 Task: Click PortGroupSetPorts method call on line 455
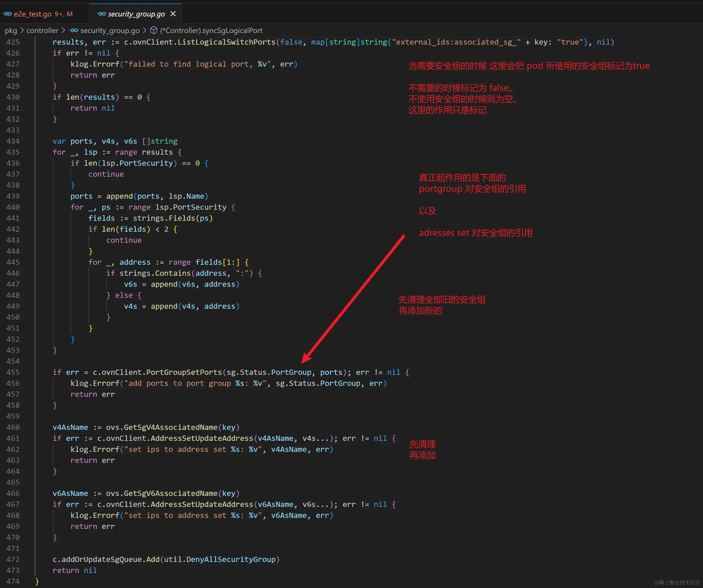pos(184,372)
